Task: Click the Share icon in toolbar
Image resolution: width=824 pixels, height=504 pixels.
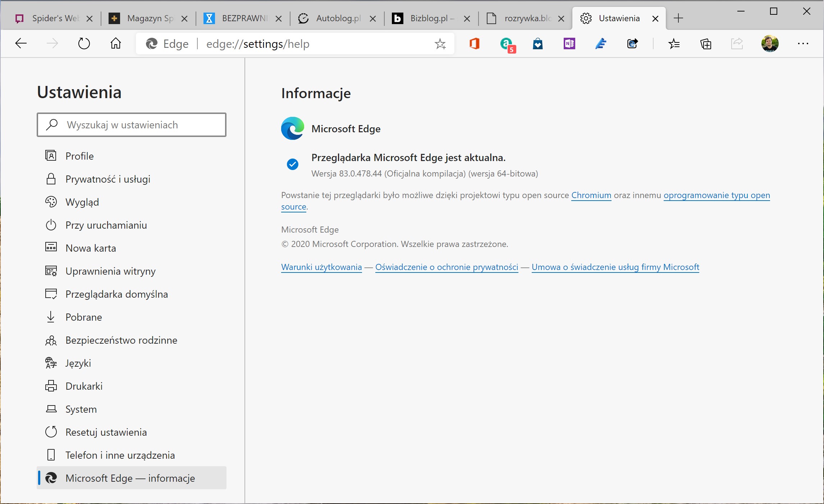Action: pos(737,44)
